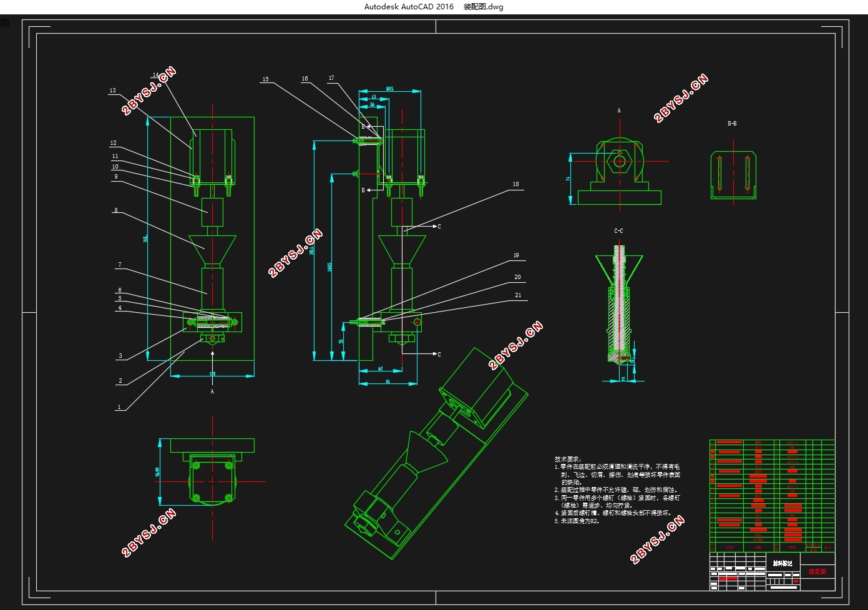Screen dimensions: 868x610
Task: Click part number label 21
Action: pyautogui.click(x=518, y=295)
